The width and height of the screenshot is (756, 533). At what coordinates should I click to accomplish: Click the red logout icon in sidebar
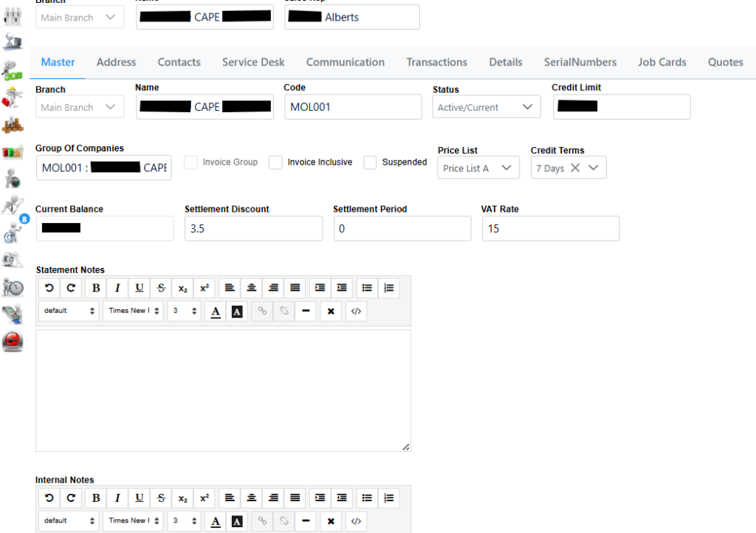tap(13, 342)
